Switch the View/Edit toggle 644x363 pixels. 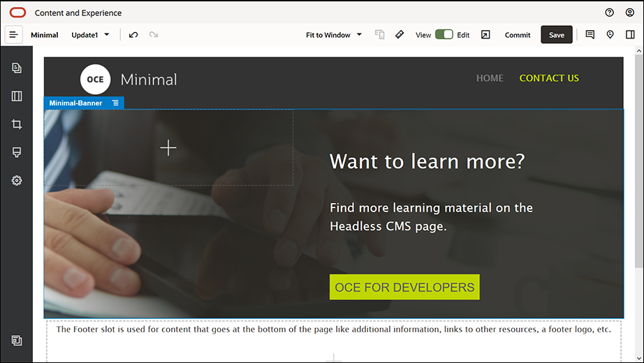click(444, 35)
